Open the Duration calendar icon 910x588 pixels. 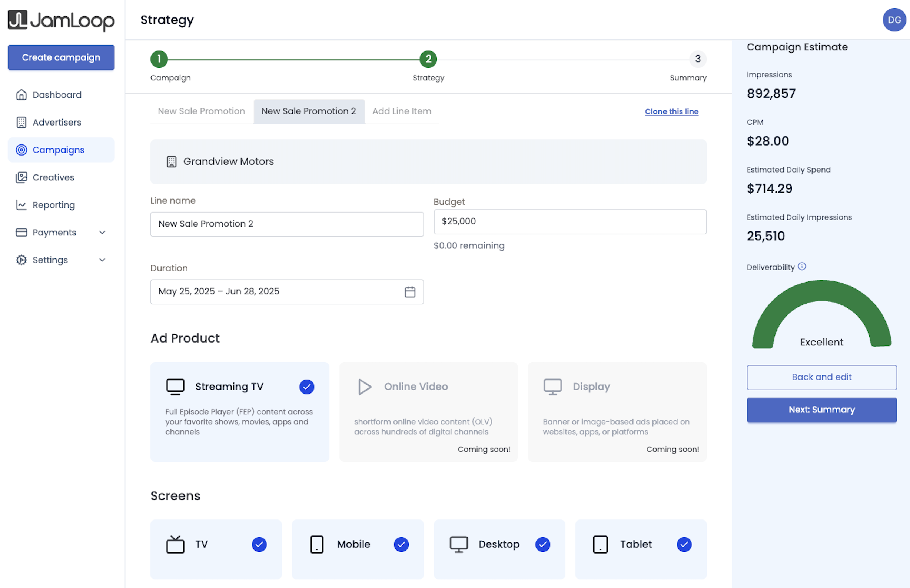point(410,292)
